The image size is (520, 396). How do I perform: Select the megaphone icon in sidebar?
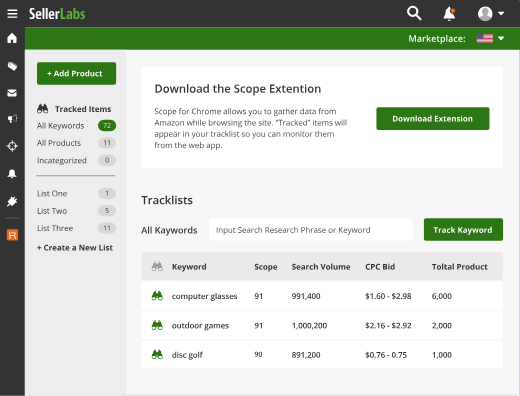12,119
